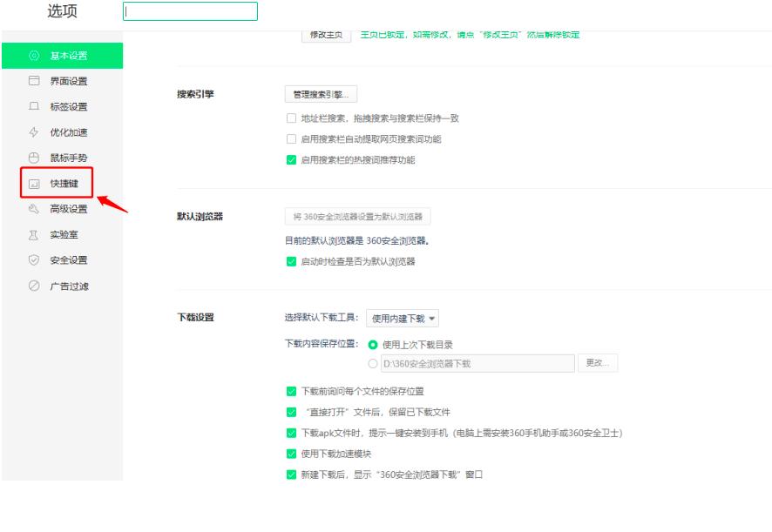Uncheck 使用下载加速模块
The height and width of the screenshot is (532, 772).
[x=291, y=454]
